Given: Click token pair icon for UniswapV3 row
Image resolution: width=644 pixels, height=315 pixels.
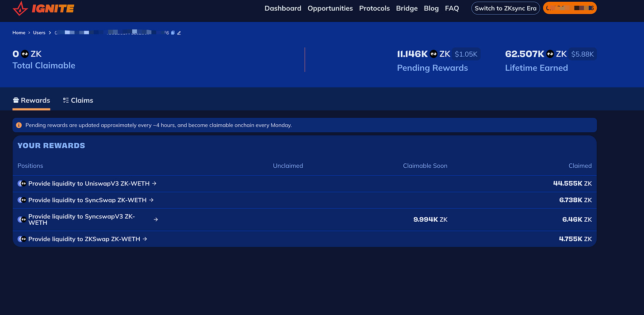Looking at the screenshot, I should point(22,183).
